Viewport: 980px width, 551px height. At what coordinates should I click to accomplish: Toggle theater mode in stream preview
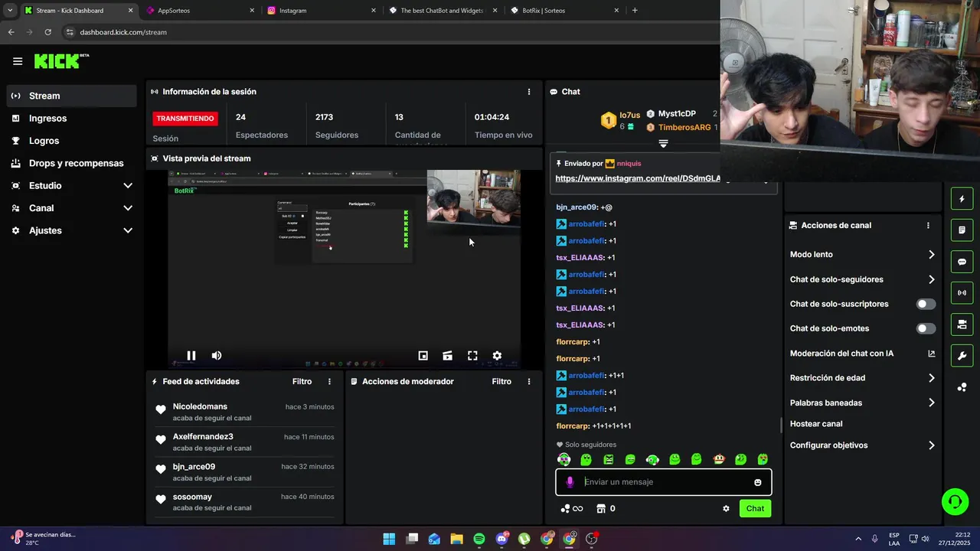pos(448,356)
